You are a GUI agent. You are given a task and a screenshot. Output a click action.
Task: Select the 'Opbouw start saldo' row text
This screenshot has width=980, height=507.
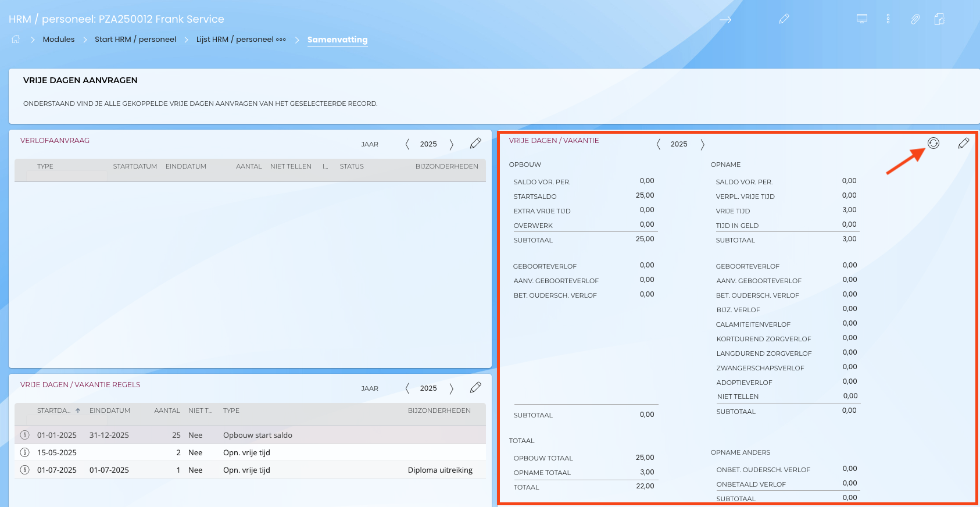[x=257, y=435]
